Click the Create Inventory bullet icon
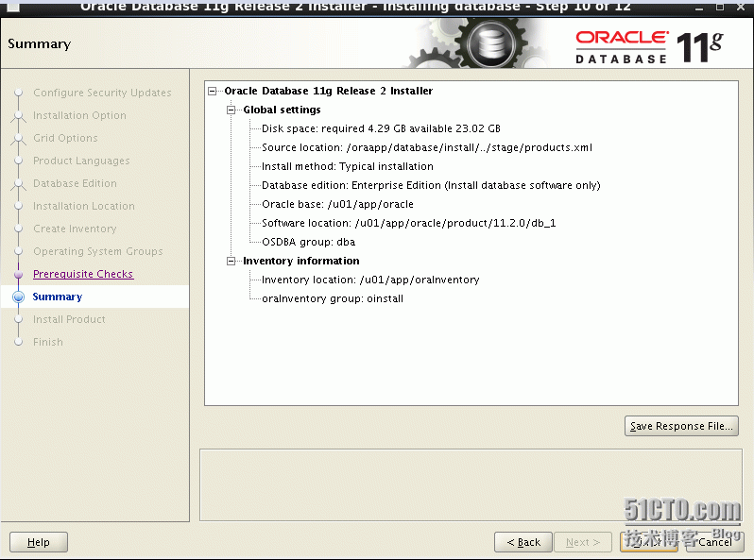 [18, 229]
